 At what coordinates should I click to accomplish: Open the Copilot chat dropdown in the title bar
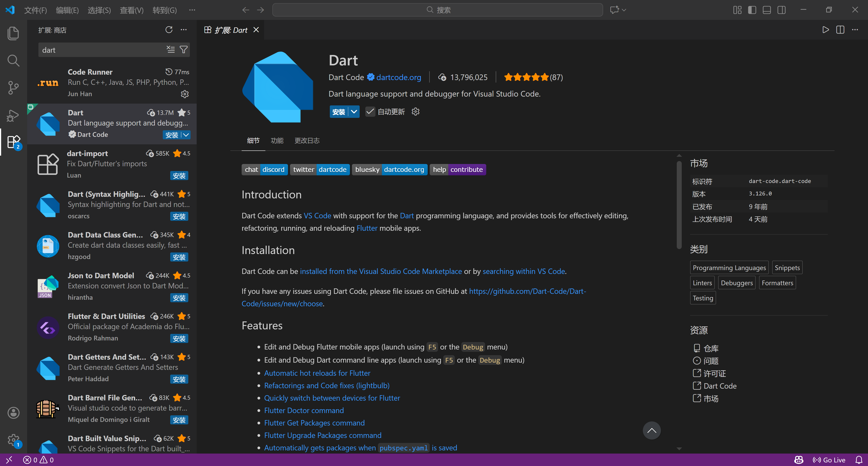(x=624, y=10)
